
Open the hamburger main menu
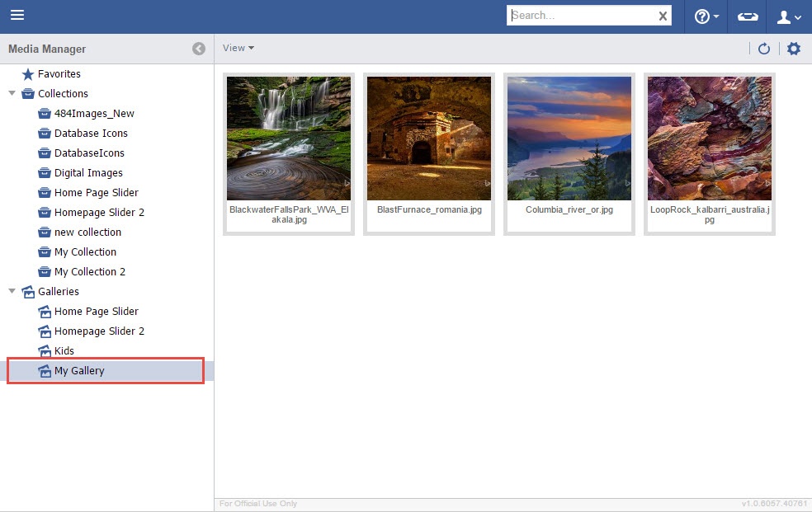[17, 16]
